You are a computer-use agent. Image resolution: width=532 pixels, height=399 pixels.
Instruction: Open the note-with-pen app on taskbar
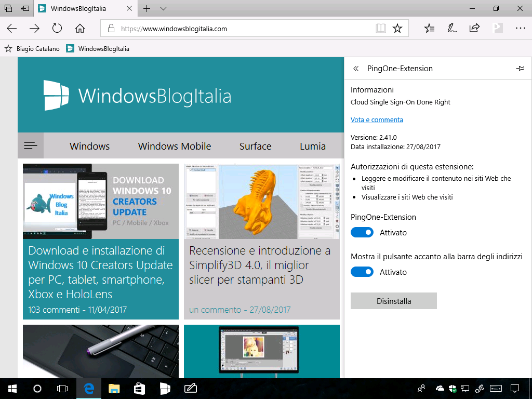[x=190, y=389]
